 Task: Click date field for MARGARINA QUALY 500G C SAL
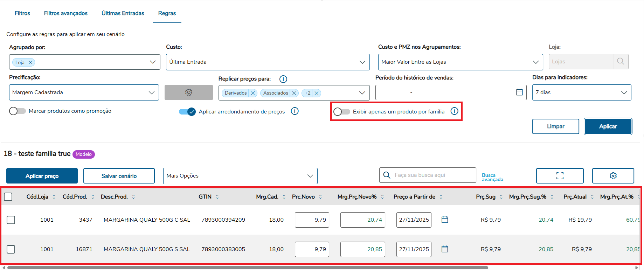[414, 220]
